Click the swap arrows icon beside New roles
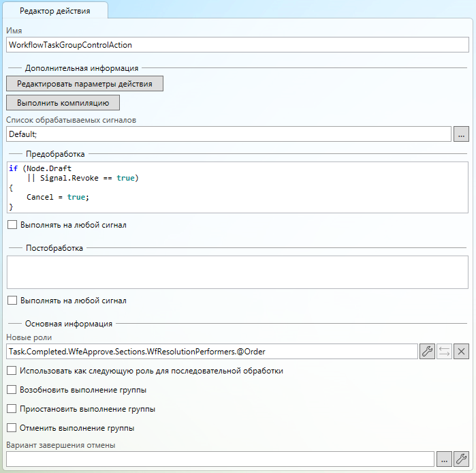The height and width of the screenshot is (473, 476). 444,352
